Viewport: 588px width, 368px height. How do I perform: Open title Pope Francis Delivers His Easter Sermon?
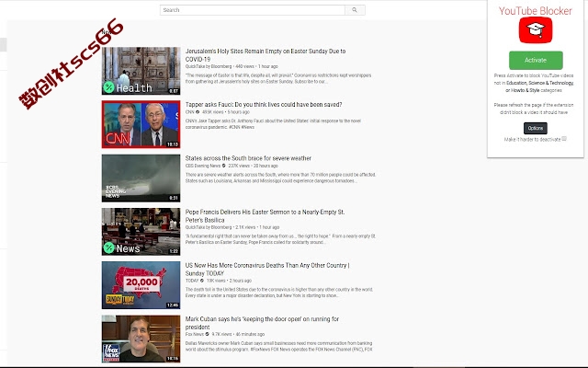point(265,216)
